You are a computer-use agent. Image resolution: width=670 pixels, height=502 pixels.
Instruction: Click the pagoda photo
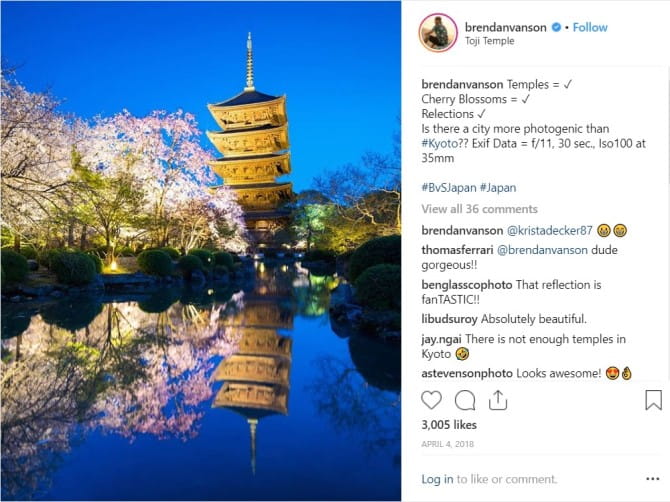pyautogui.click(x=201, y=251)
